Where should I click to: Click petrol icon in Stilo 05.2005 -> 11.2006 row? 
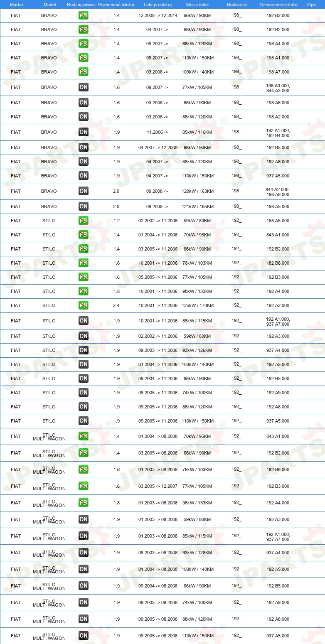84,277
